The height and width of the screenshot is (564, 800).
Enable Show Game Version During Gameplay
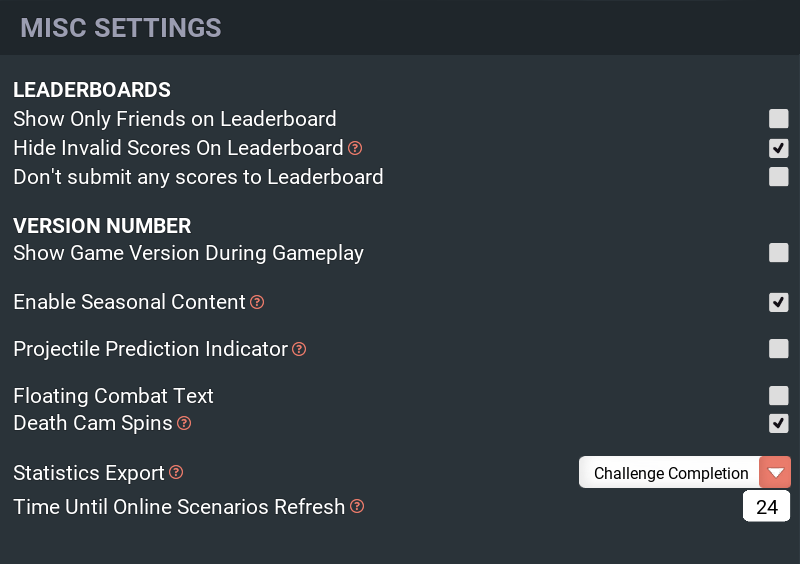point(779,253)
